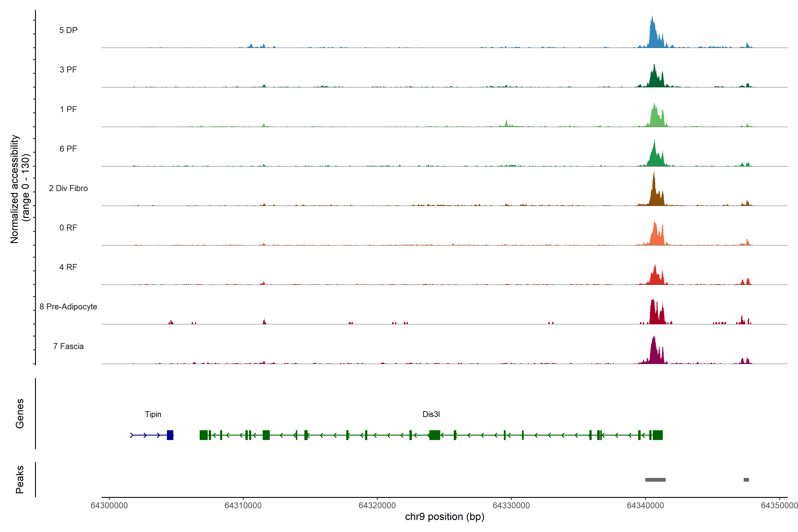Click the 64340000 axis tick label

pyautogui.click(x=645, y=506)
